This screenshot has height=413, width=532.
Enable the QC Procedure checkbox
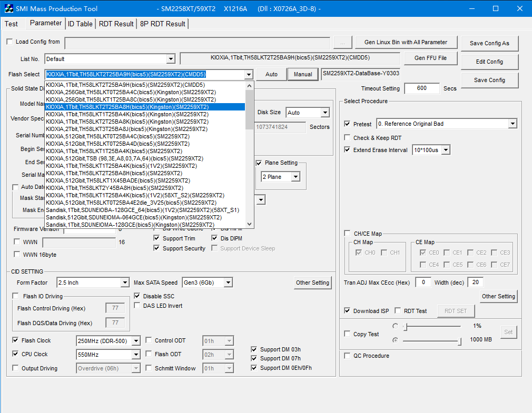347,356
